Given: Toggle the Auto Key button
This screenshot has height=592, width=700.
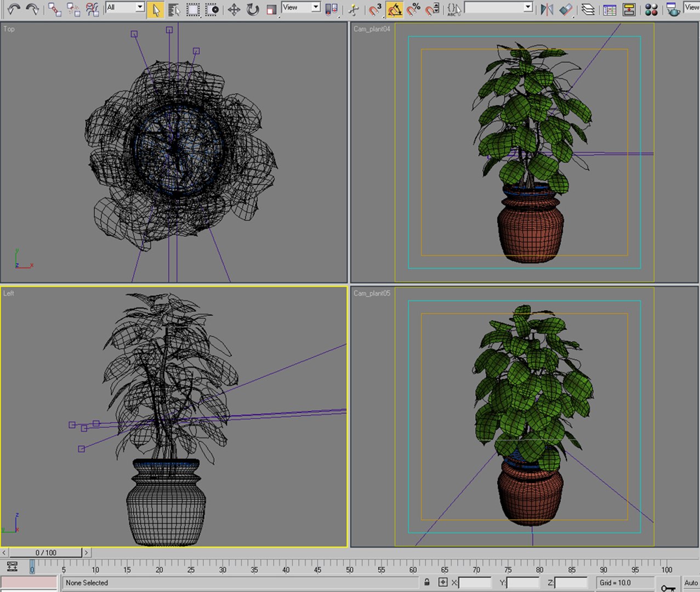Looking at the screenshot, I should click(691, 583).
